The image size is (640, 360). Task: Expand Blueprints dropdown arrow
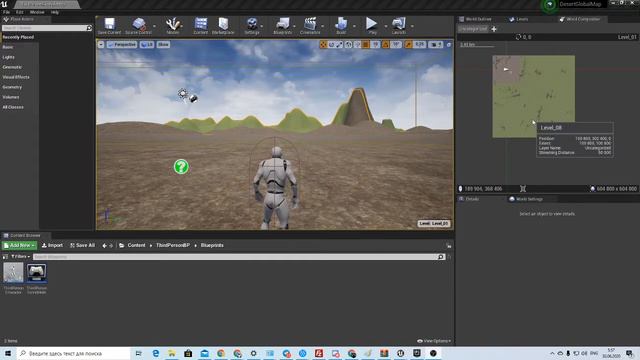tap(294, 26)
